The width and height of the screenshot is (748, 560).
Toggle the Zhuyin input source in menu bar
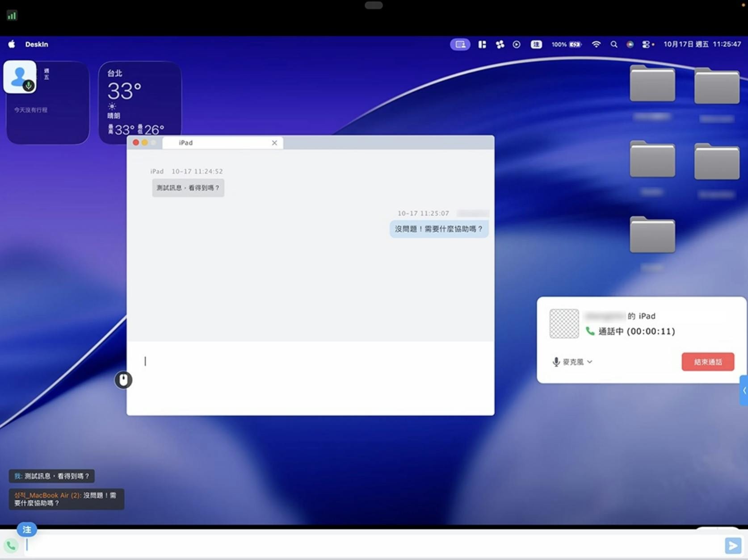click(536, 44)
